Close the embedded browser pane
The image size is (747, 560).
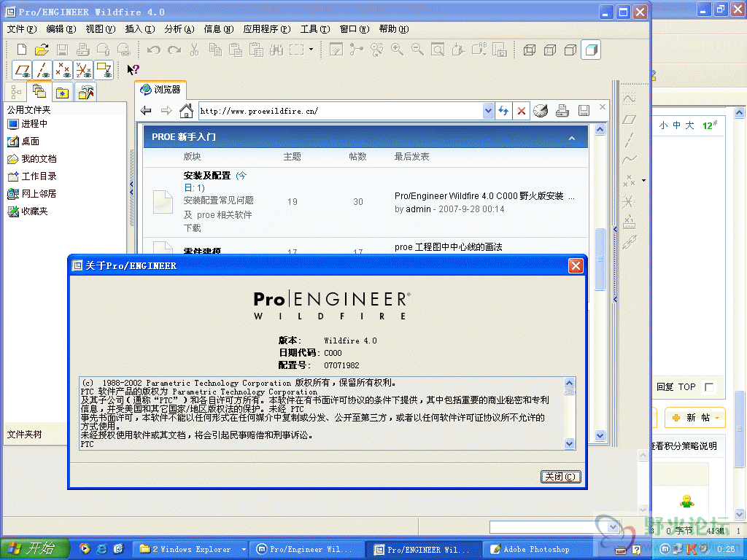[603, 106]
